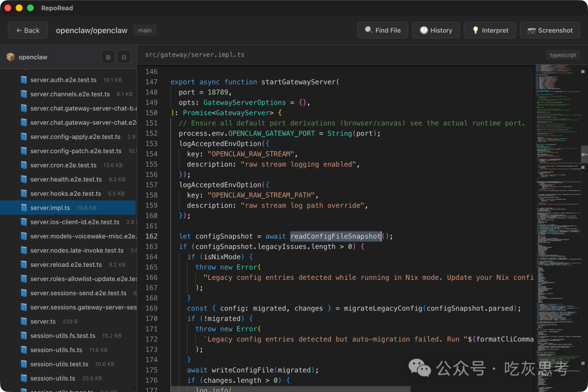Open server.hooks.e2e.test.ts
588x392 pixels.
(x=68, y=194)
